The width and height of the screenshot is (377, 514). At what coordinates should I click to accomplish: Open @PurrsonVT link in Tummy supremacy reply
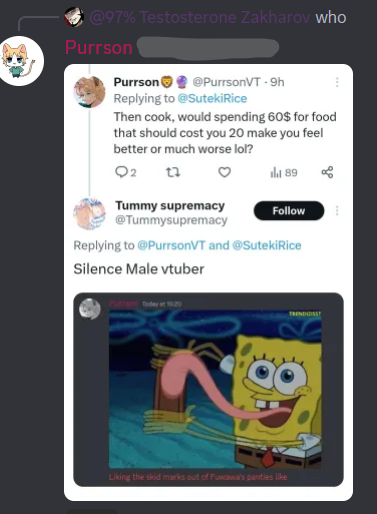coord(171,245)
